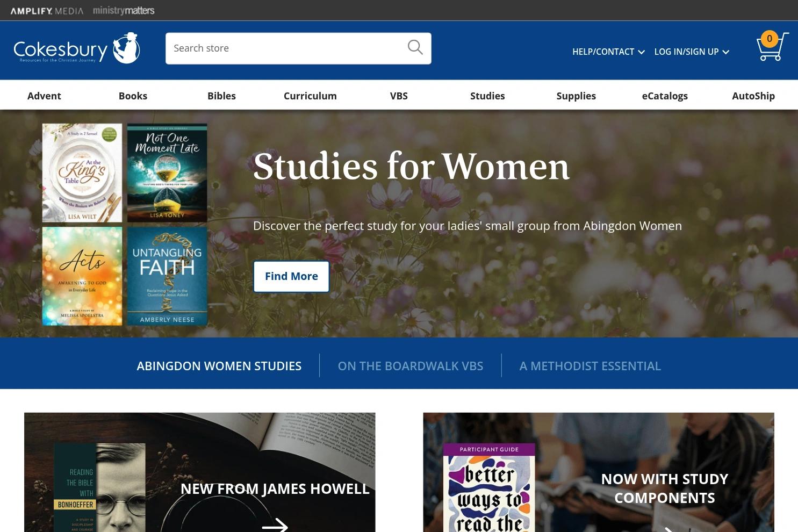798x532 pixels.
Task: Open the Supplies menu
Action: (x=576, y=96)
